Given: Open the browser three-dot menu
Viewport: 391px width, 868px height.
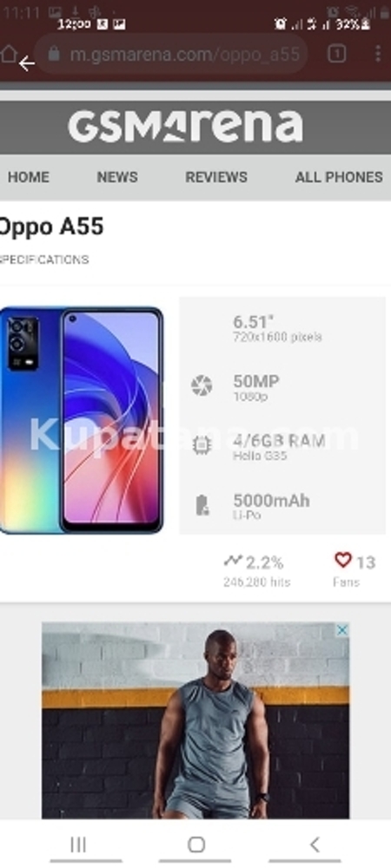Looking at the screenshot, I should (378, 53).
